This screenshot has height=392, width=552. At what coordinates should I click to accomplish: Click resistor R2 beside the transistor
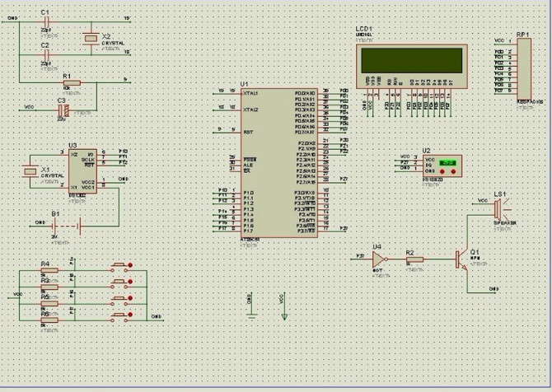pyautogui.click(x=414, y=259)
